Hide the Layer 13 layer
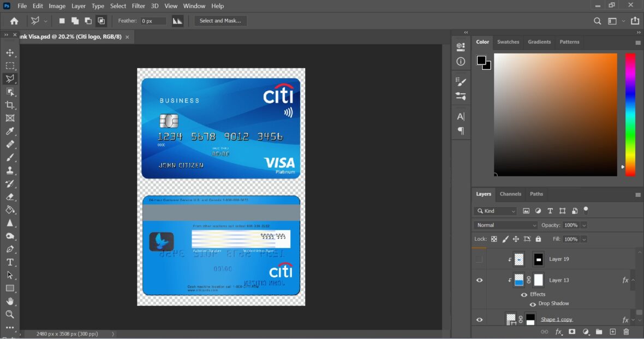The image size is (644, 339). (x=479, y=280)
